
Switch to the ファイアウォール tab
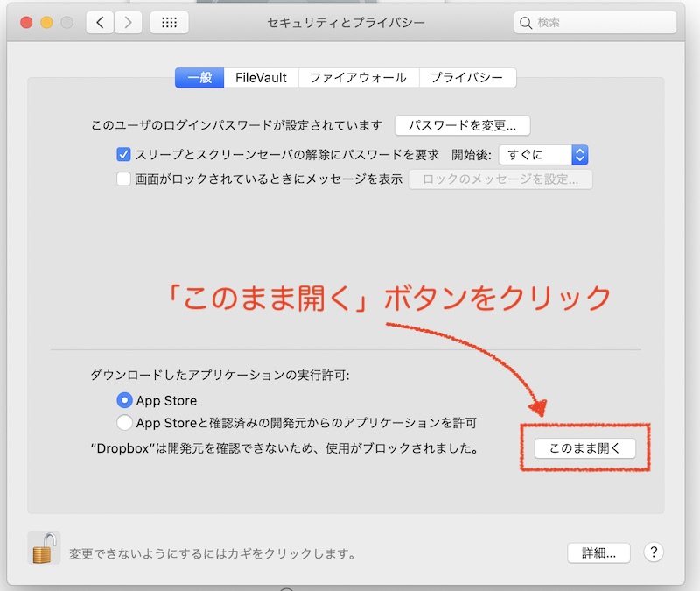pyautogui.click(x=359, y=78)
